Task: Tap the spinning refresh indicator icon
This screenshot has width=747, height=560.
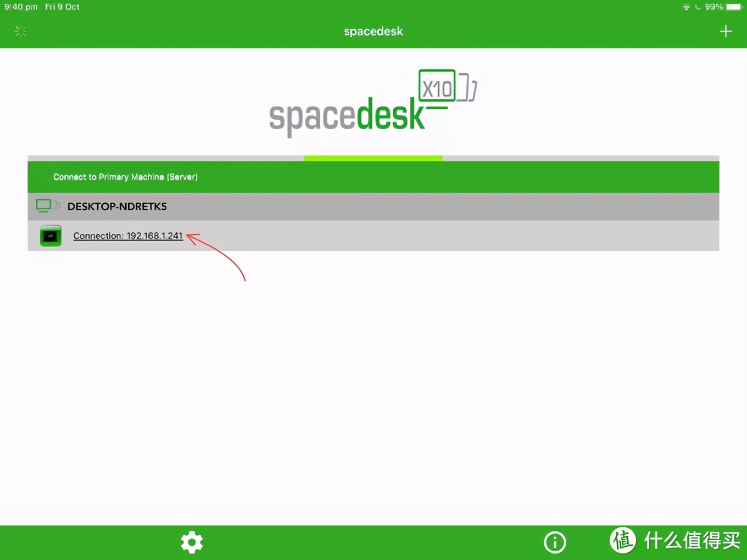Action: point(20,31)
